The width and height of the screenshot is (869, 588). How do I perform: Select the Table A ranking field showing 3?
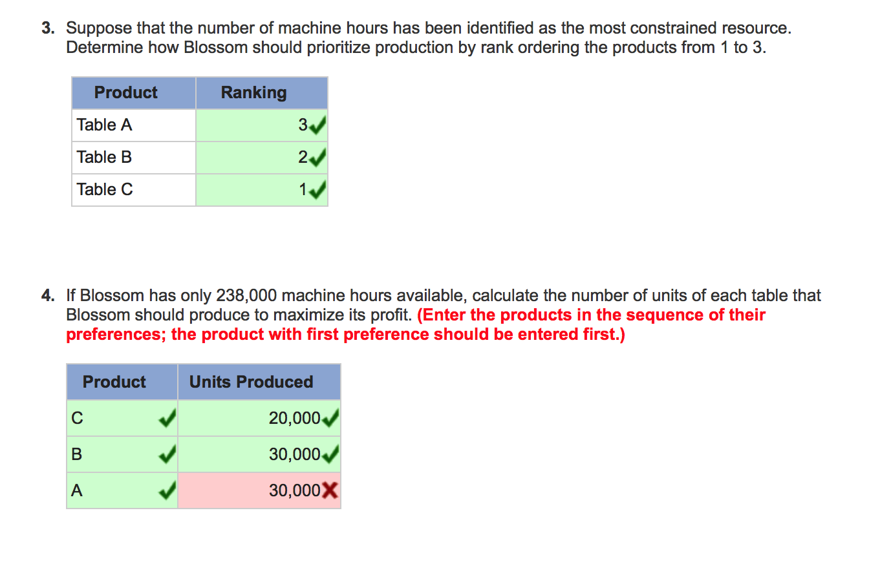[x=262, y=125]
